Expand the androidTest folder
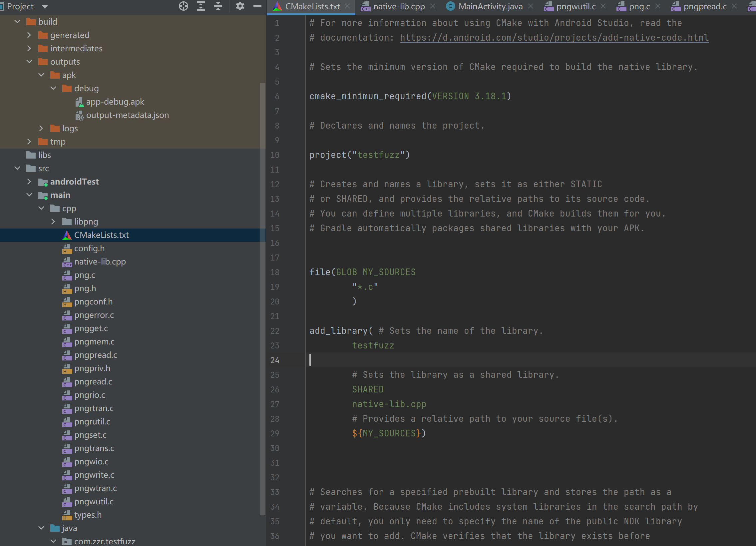 click(29, 182)
